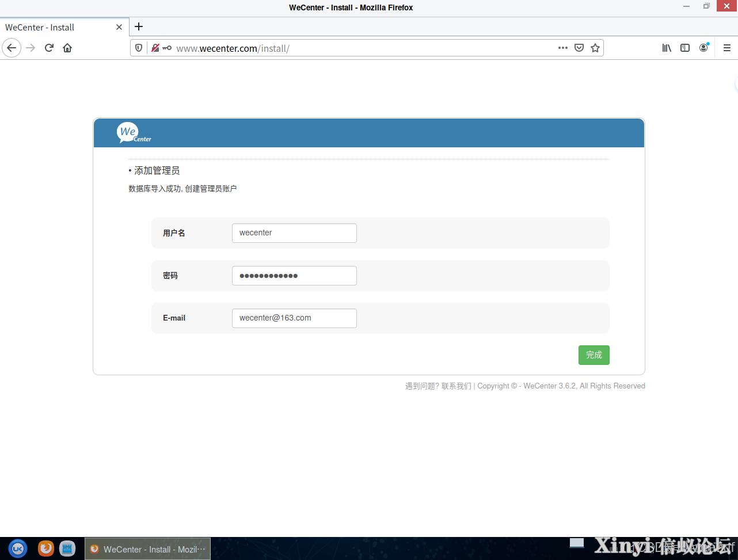This screenshot has width=738, height=560.
Task: Select the WeCenter - Install tab
Action: pos(64,27)
